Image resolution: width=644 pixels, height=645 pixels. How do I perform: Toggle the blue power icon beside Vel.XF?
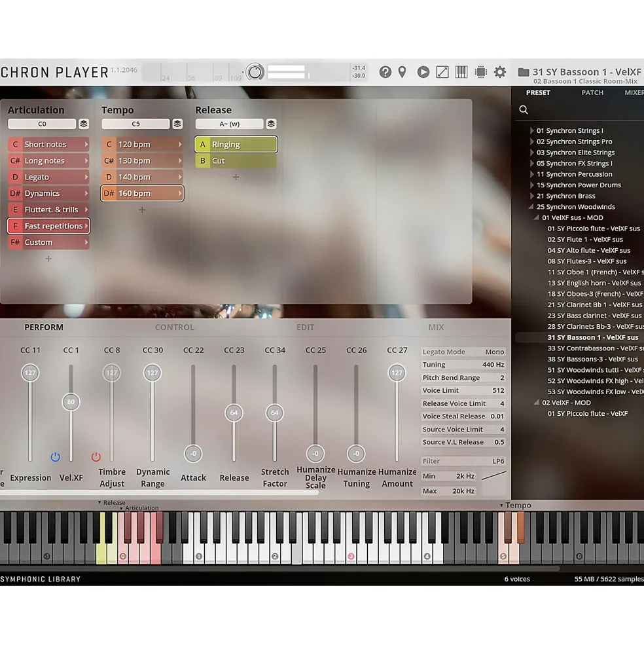55,456
